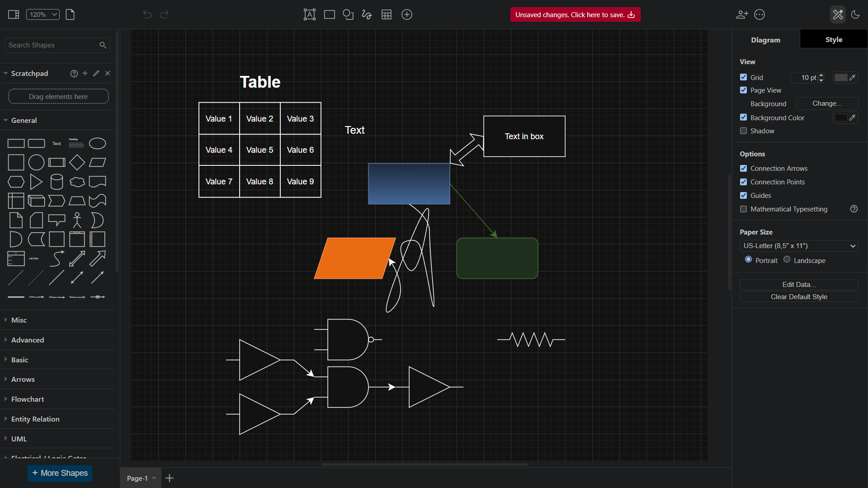Image resolution: width=868 pixels, height=488 pixels.
Task: Switch to the Style tab
Action: pos(834,39)
